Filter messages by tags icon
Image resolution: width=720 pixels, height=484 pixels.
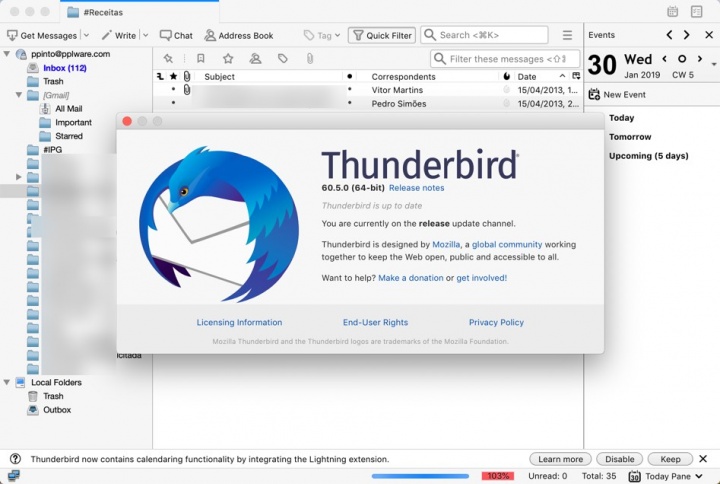(283, 59)
